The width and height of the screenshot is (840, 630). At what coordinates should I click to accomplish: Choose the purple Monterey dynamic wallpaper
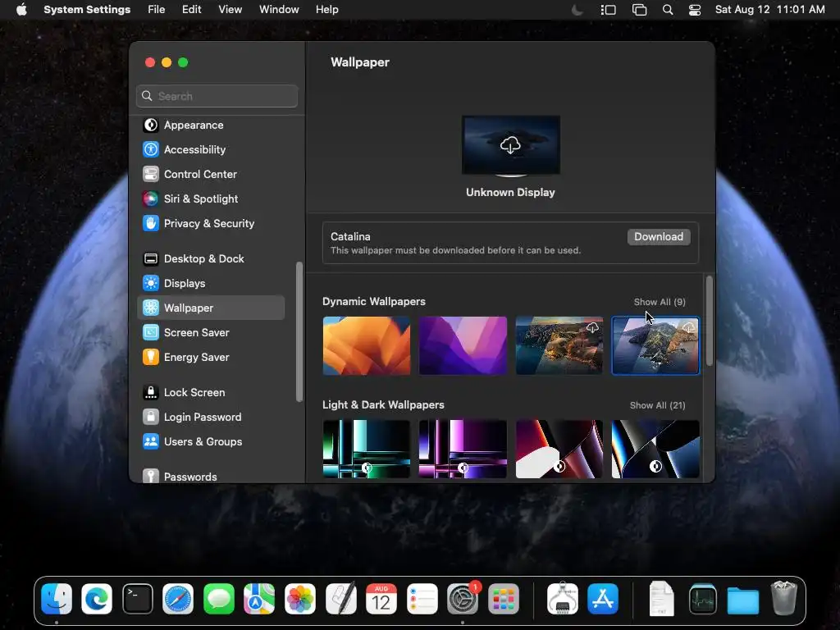463,345
